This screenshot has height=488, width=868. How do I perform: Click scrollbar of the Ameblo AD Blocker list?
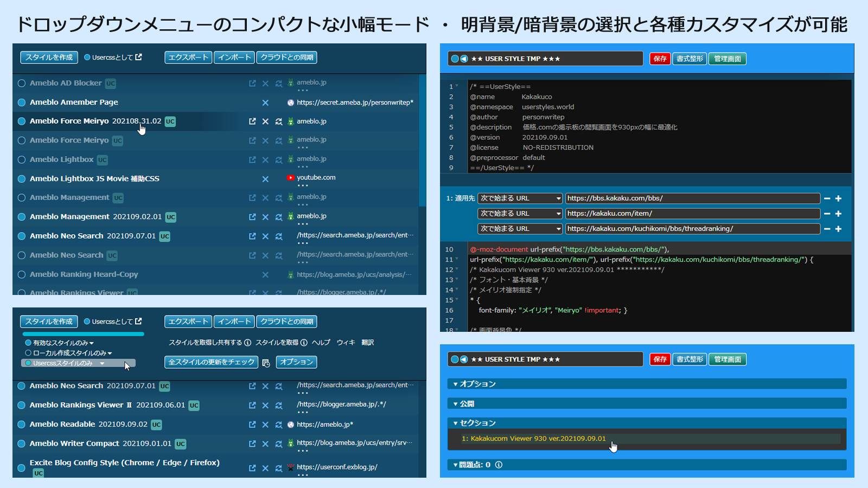pos(422,141)
